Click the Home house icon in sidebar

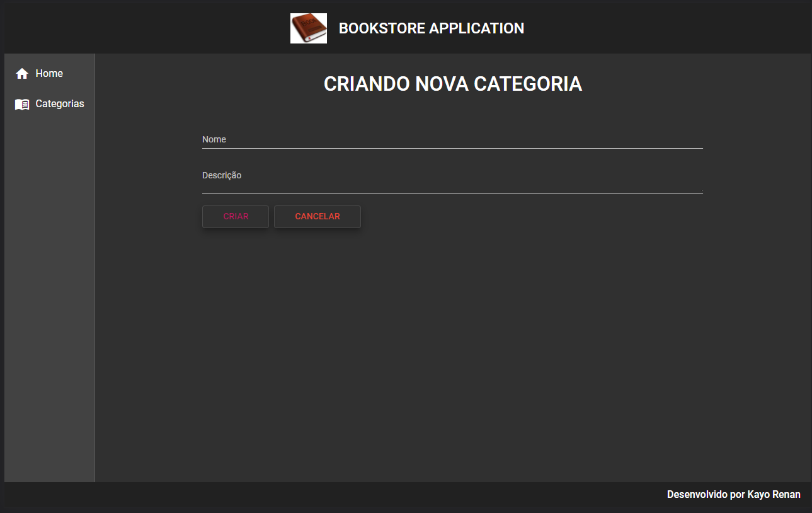(x=22, y=73)
